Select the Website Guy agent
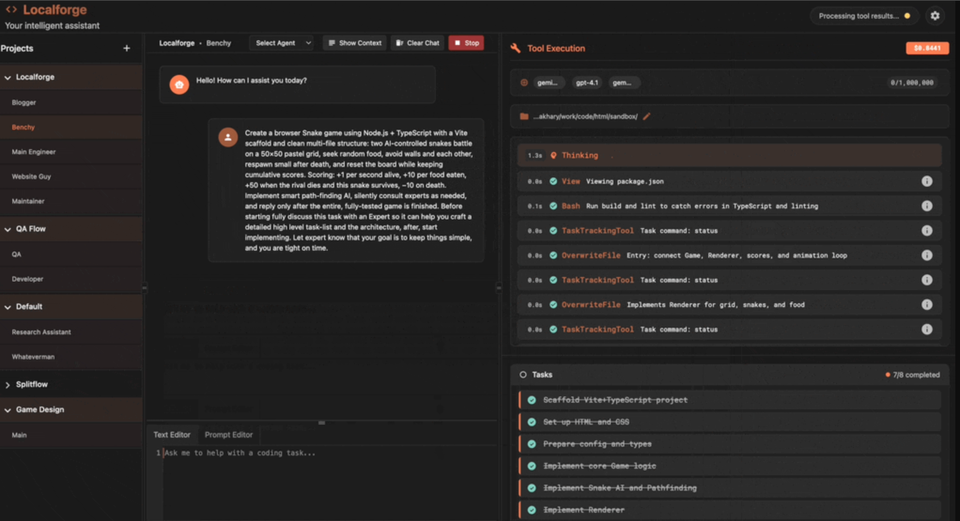Screen dimensions: 960x521 coord(71,176)
